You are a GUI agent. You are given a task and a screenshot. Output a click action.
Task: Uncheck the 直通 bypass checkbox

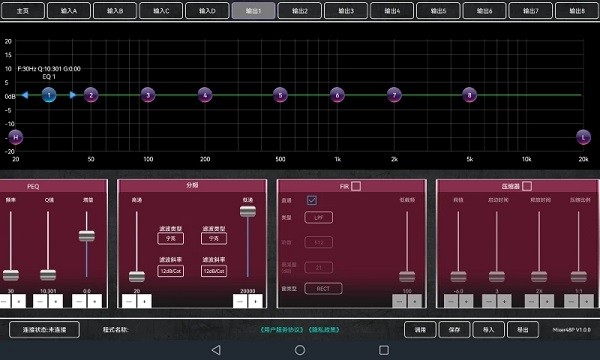(311, 200)
